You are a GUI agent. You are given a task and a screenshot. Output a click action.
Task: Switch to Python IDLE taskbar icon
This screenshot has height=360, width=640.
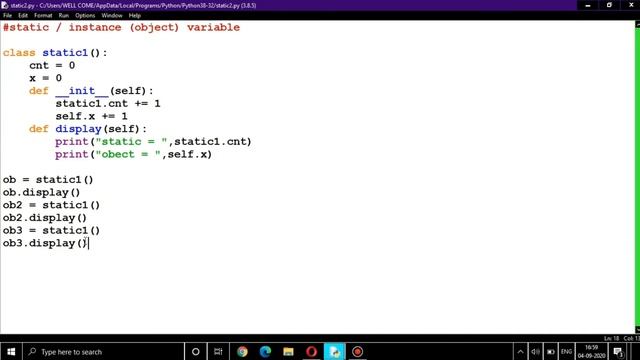click(x=334, y=351)
